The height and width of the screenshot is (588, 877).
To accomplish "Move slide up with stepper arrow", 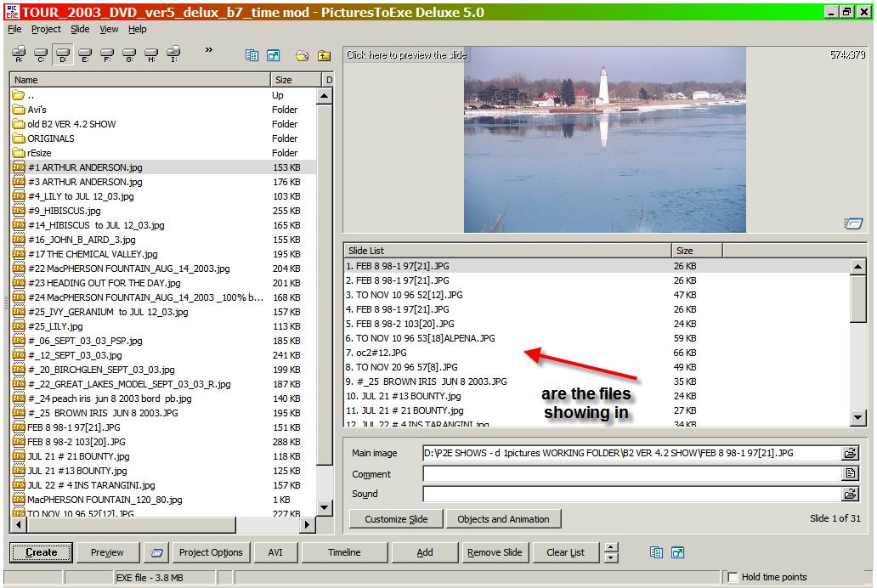I will point(611,547).
